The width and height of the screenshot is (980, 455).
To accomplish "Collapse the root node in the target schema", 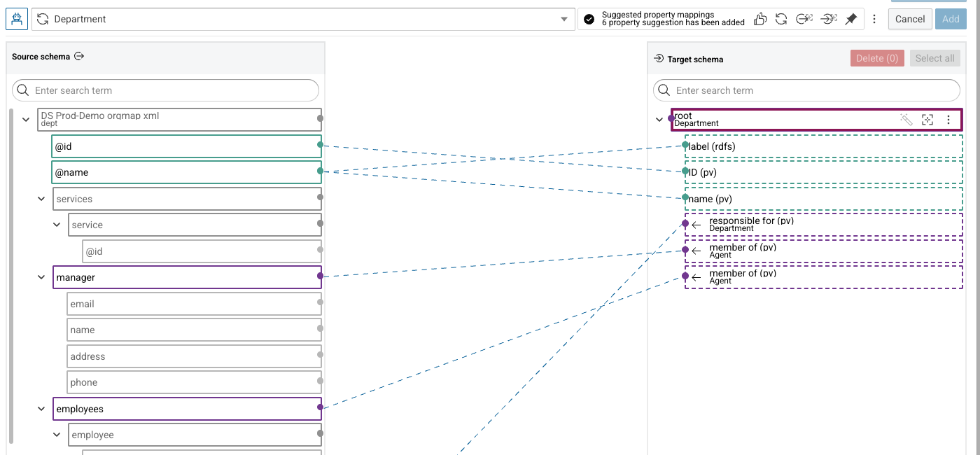I will pyautogui.click(x=659, y=120).
